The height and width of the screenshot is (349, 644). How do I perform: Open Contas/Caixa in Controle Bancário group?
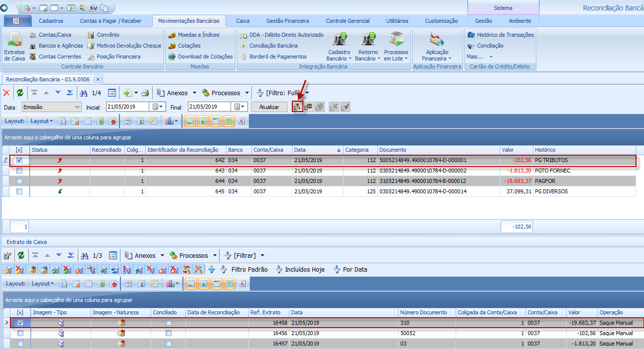(x=50, y=35)
